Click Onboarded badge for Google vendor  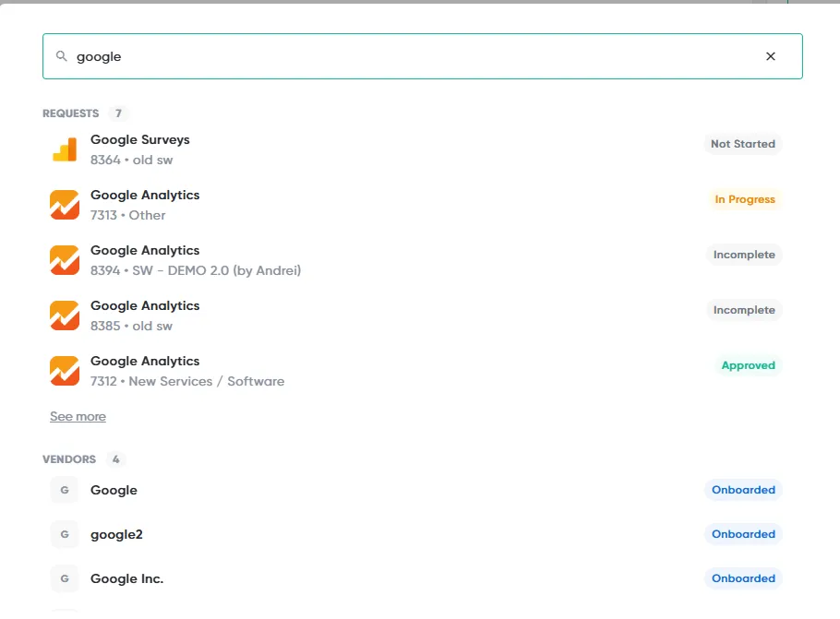743,490
